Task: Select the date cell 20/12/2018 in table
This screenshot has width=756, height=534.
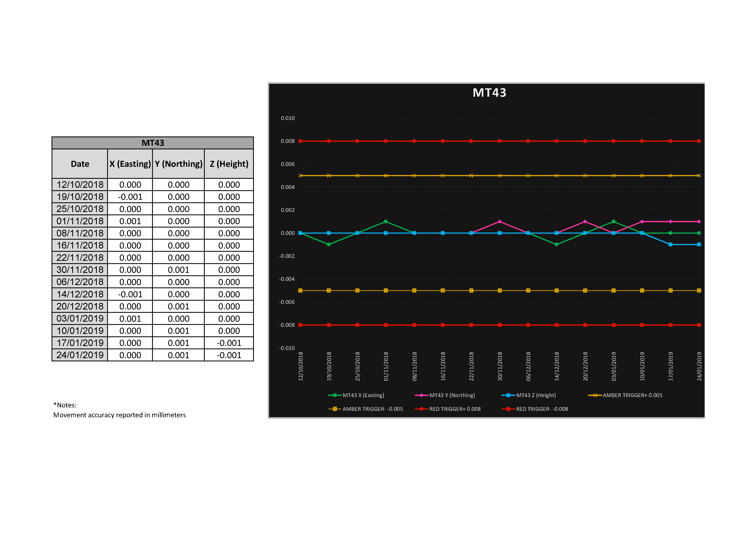Action: 80,306
